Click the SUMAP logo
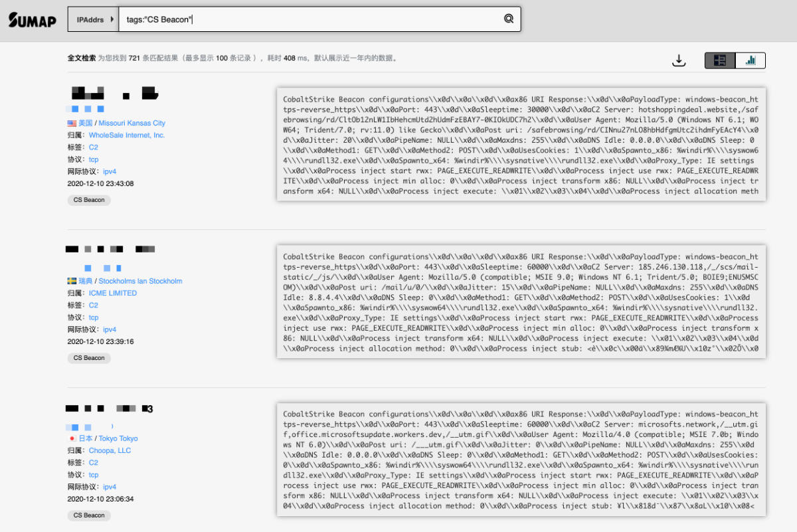Viewport: 797px width, 532px height. (31, 20)
